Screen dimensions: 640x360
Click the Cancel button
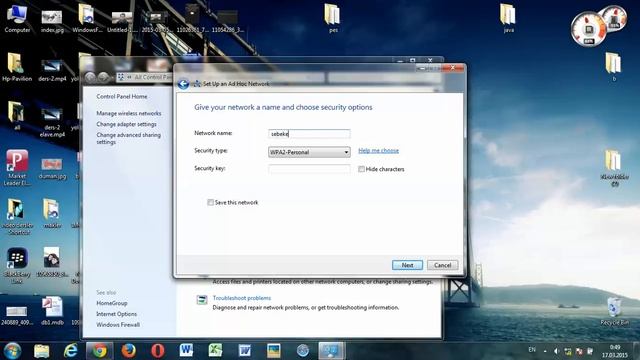pos(442,265)
